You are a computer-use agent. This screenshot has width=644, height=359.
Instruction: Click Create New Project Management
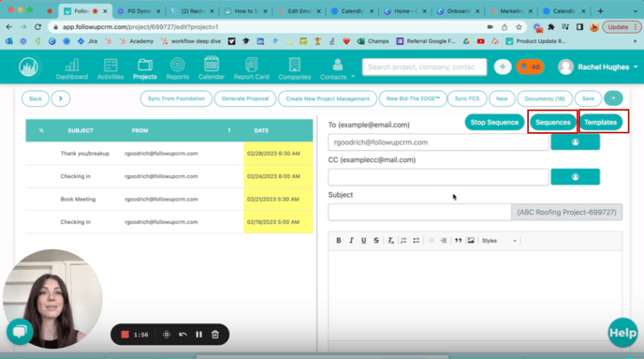(328, 98)
